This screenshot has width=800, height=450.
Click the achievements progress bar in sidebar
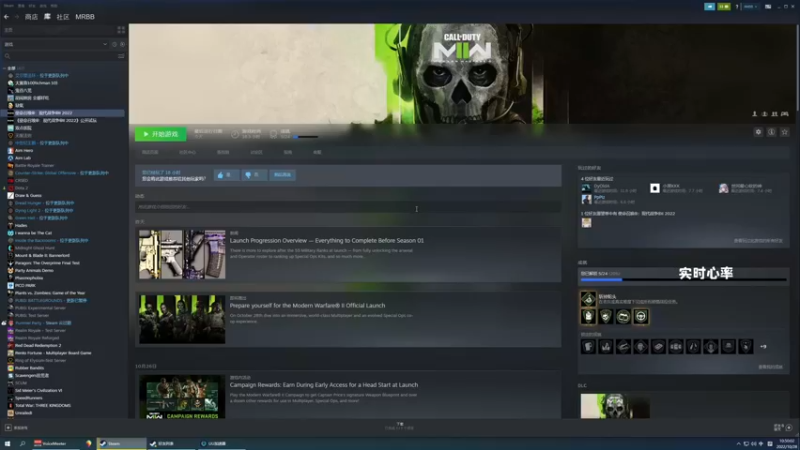click(x=683, y=280)
